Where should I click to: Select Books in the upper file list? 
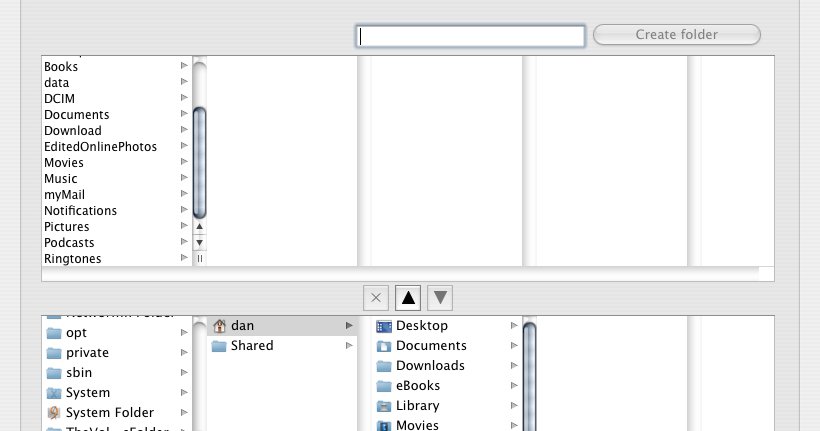click(61, 66)
